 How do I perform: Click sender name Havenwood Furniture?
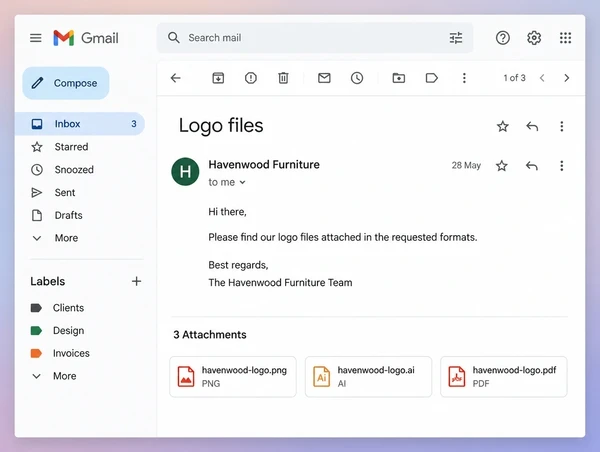click(264, 165)
